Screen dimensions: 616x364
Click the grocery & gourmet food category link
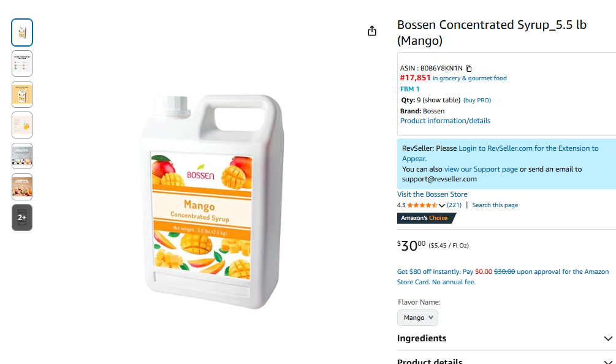470,78
